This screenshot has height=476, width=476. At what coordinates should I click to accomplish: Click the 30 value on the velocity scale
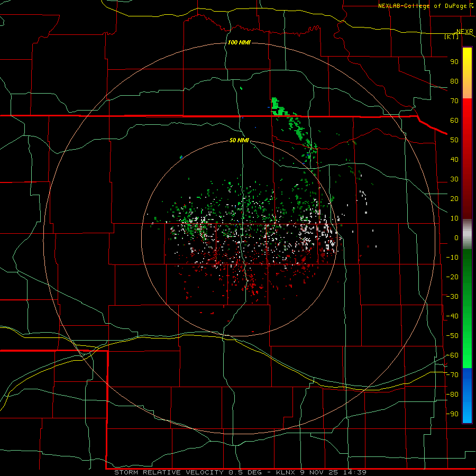(x=454, y=179)
